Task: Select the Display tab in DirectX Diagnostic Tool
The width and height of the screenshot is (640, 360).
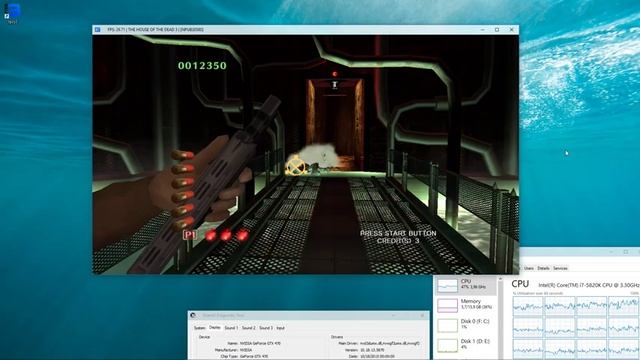Action: click(215, 328)
